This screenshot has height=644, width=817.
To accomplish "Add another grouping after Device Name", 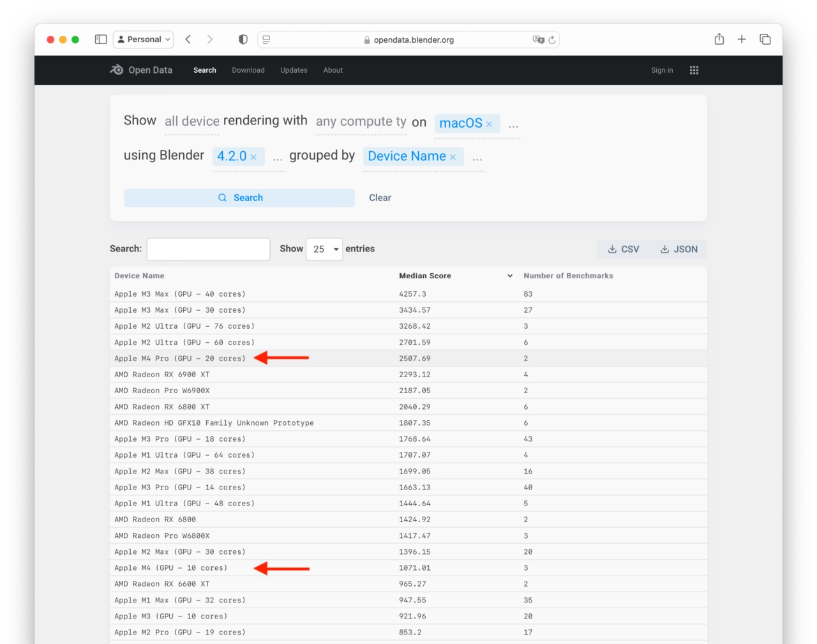I will point(477,159).
